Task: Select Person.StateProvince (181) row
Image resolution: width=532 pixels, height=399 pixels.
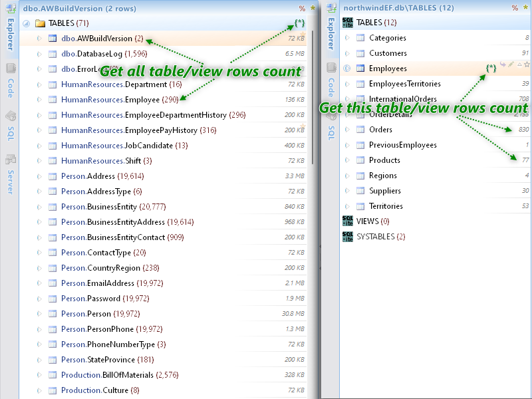Action: tap(163, 360)
